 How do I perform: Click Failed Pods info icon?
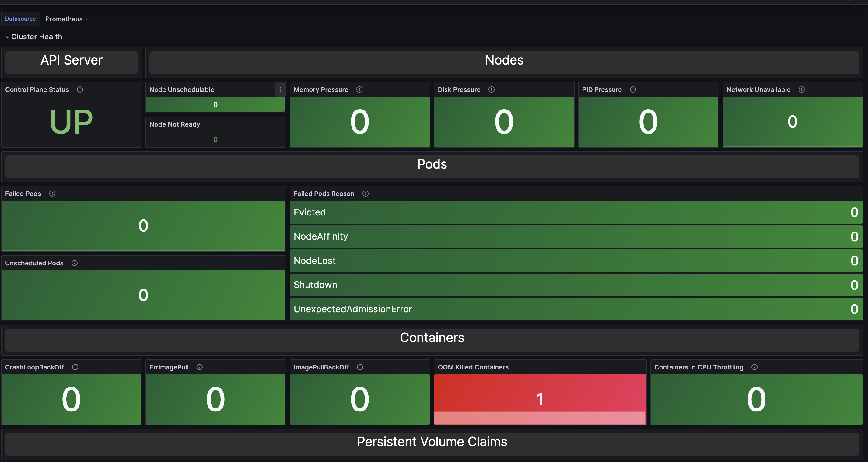click(52, 194)
